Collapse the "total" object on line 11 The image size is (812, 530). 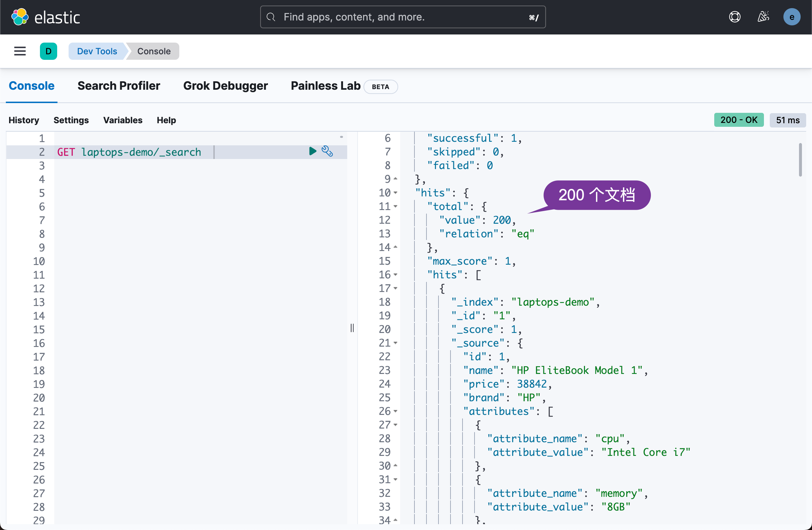[x=395, y=206]
